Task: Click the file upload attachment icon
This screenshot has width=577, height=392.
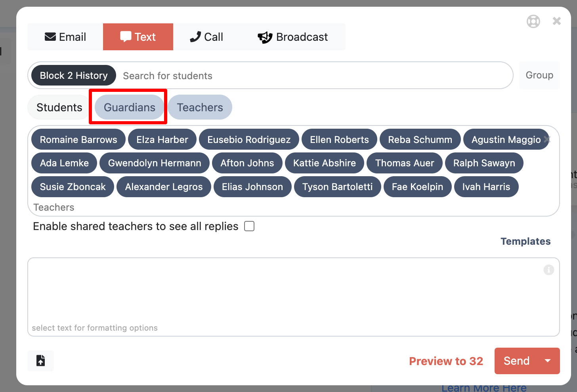Action: (40, 361)
